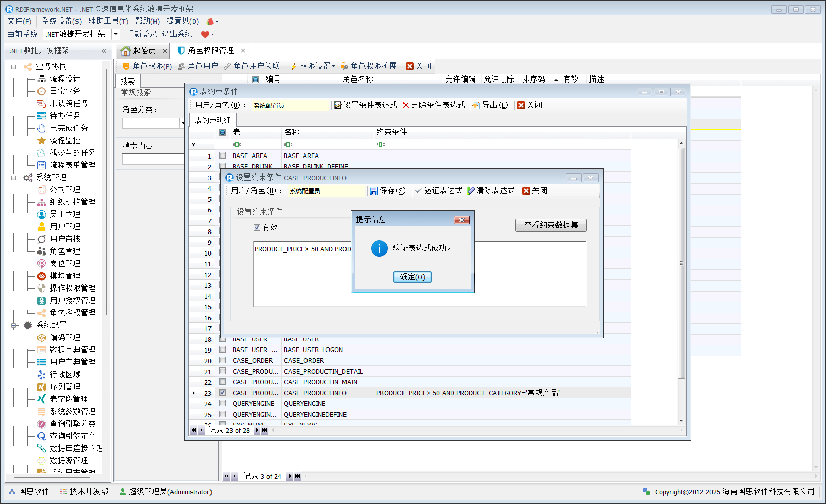Open the 辅助工具 menu
Viewport: 826px width, 504px height.
tap(108, 21)
